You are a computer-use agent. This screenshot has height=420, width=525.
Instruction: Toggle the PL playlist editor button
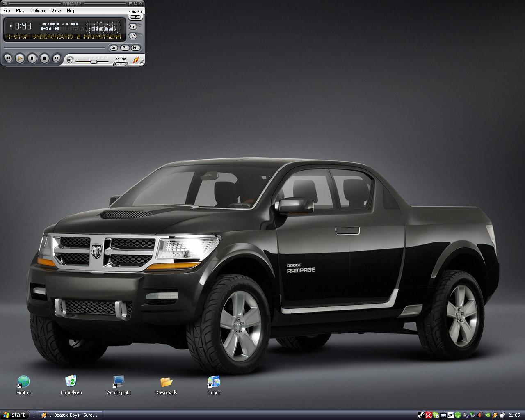[125, 48]
